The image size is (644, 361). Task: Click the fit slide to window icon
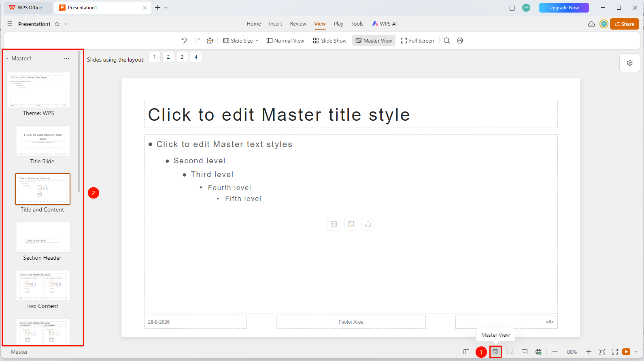(602, 352)
